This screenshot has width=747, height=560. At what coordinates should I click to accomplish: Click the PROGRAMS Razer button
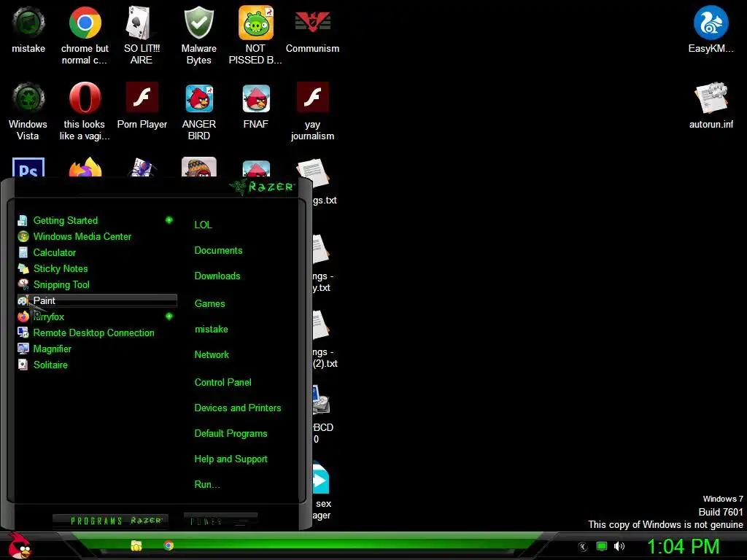(111, 521)
